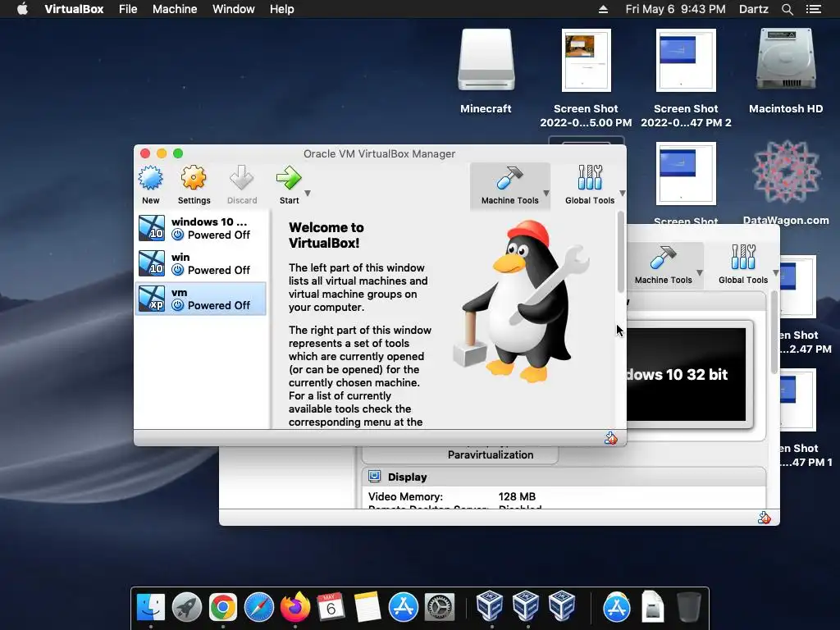Open Finder from the Dock
Screen dimensions: 840x630
pyautogui.click(x=151, y=607)
